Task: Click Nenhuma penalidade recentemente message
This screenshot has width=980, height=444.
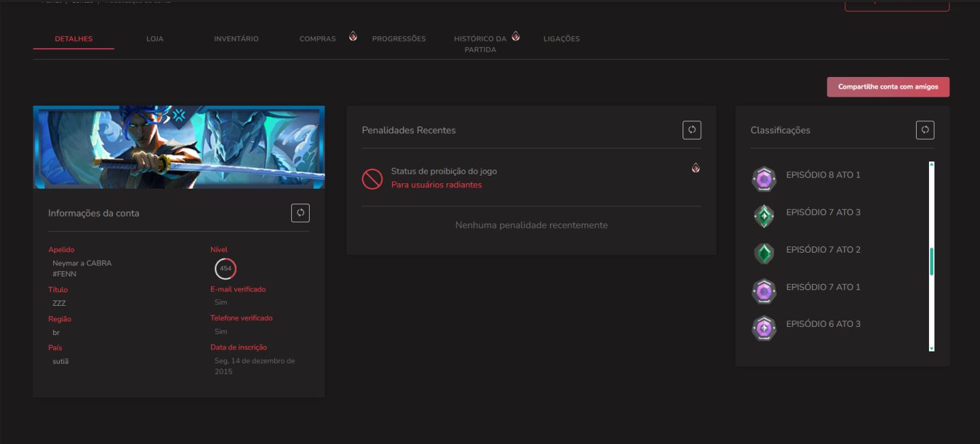Action: (x=531, y=225)
